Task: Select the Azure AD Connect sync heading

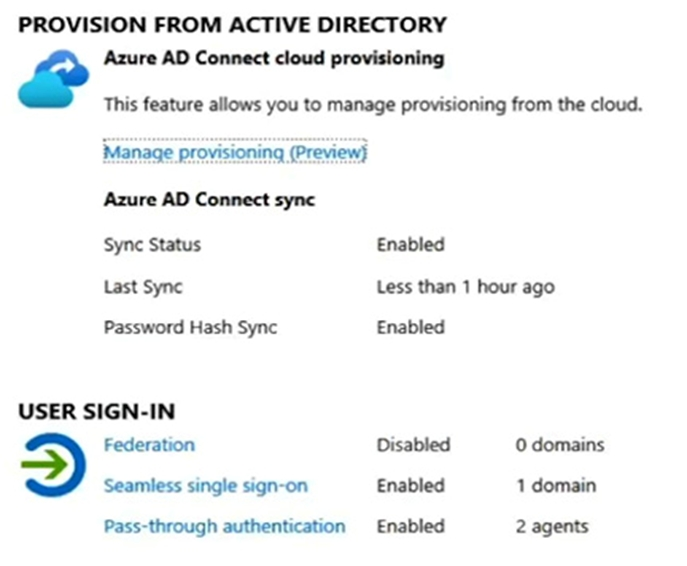Action: (x=209, y=200)
